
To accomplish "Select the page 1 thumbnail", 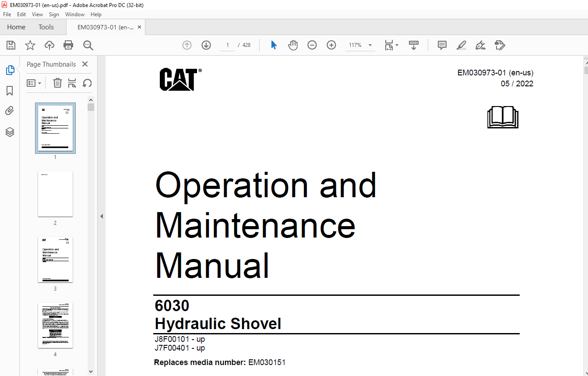I will [55, 128].
